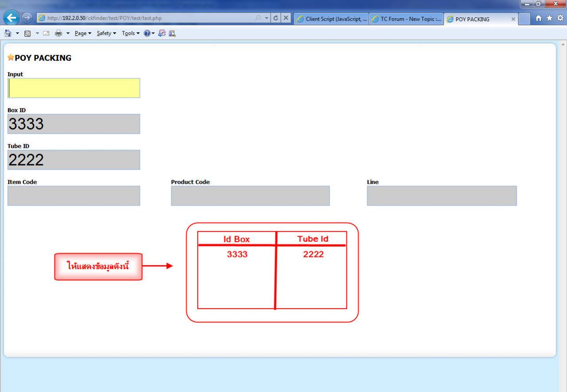Click the page scrollbar up arrow

point(563,44)
